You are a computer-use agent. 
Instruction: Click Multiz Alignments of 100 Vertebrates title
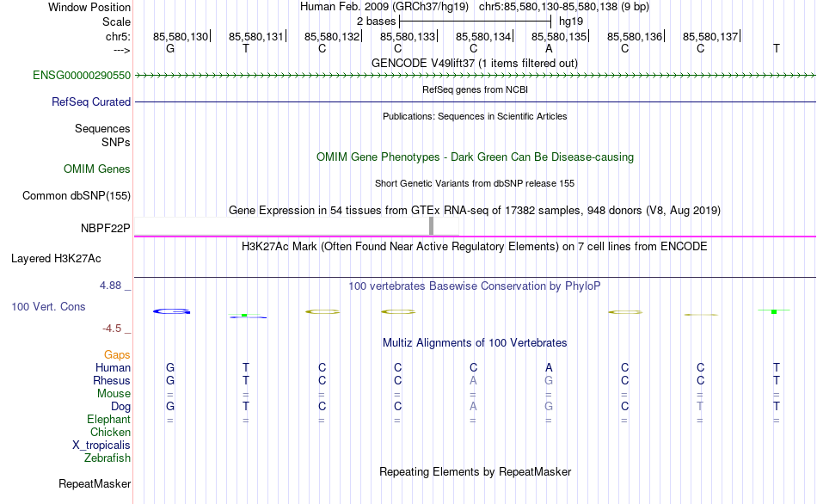[475, 343]
